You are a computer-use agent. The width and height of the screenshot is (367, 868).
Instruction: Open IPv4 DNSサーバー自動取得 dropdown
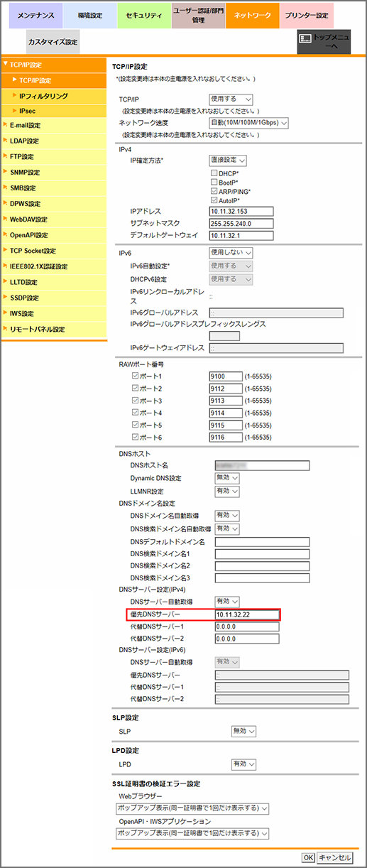pyautogui.click(x=227, y=601)
